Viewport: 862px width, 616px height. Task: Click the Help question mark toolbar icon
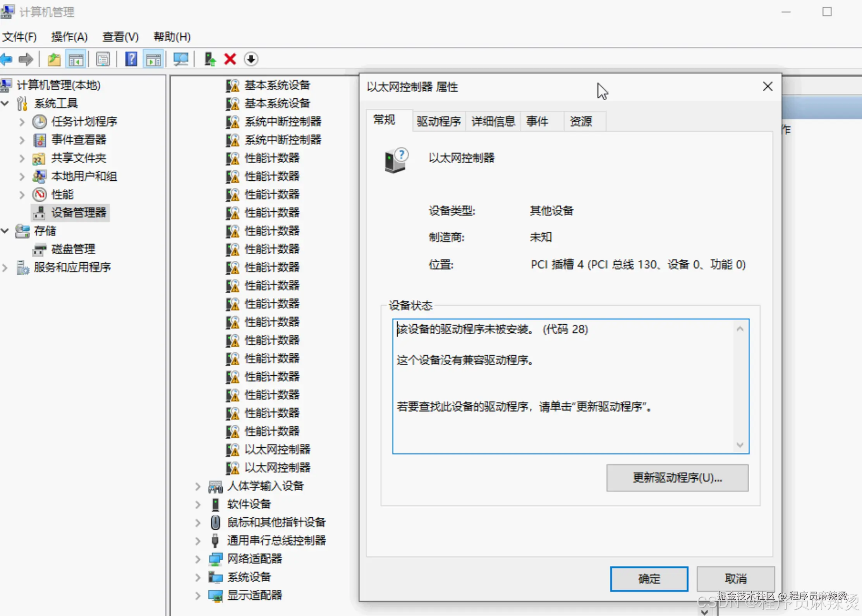pos(131,59)
